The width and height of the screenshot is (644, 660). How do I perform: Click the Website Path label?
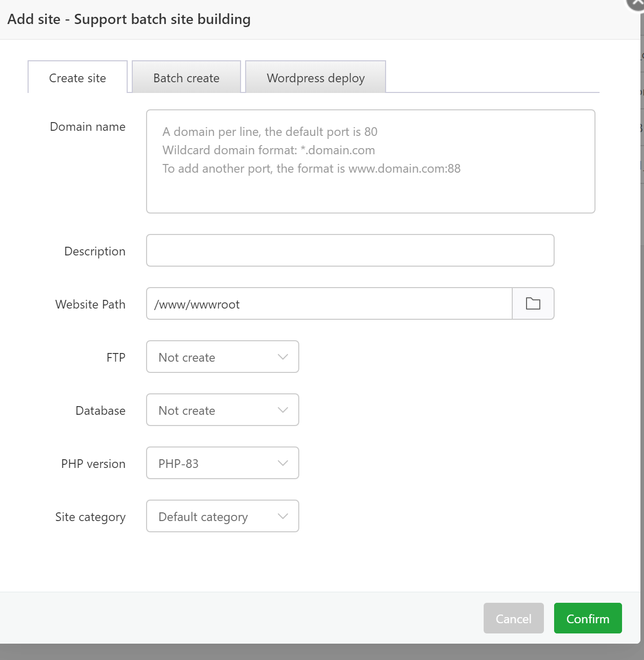pyautogui.click(x=90, y=304)
